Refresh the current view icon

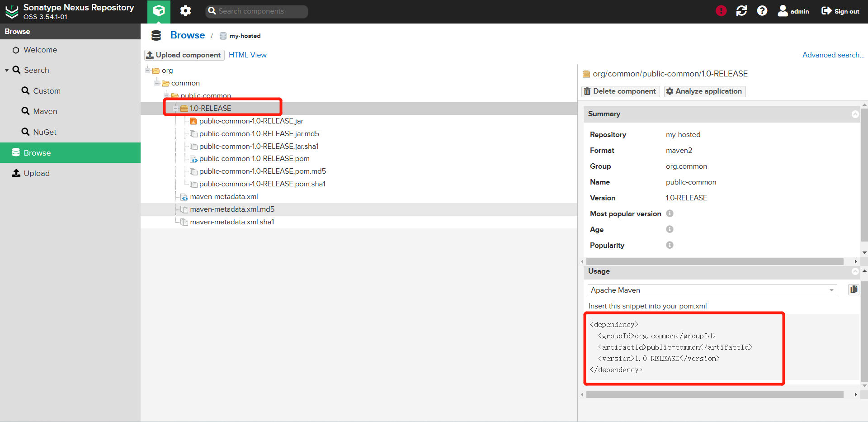click(x=741, y=11)
